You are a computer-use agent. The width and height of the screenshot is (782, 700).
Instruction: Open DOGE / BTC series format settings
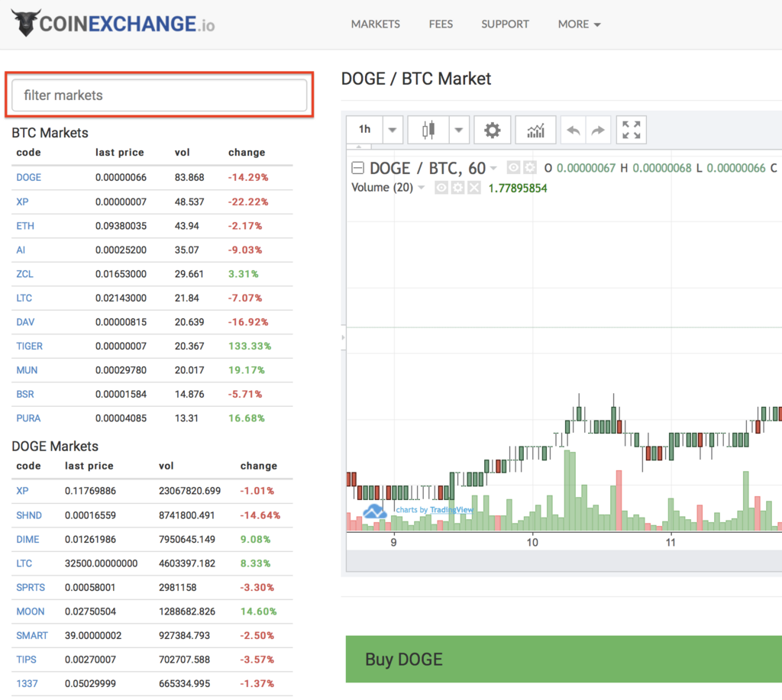[x=530, y=167]
